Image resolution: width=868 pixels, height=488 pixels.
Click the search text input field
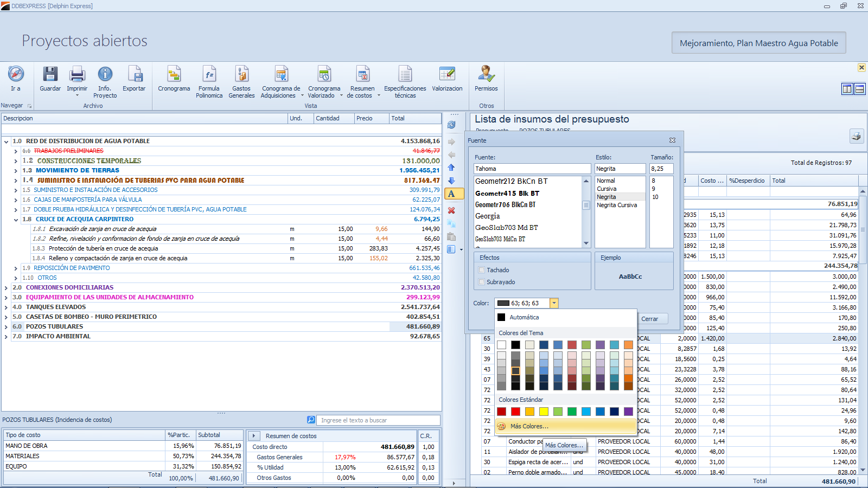click(x=378, y=420)
